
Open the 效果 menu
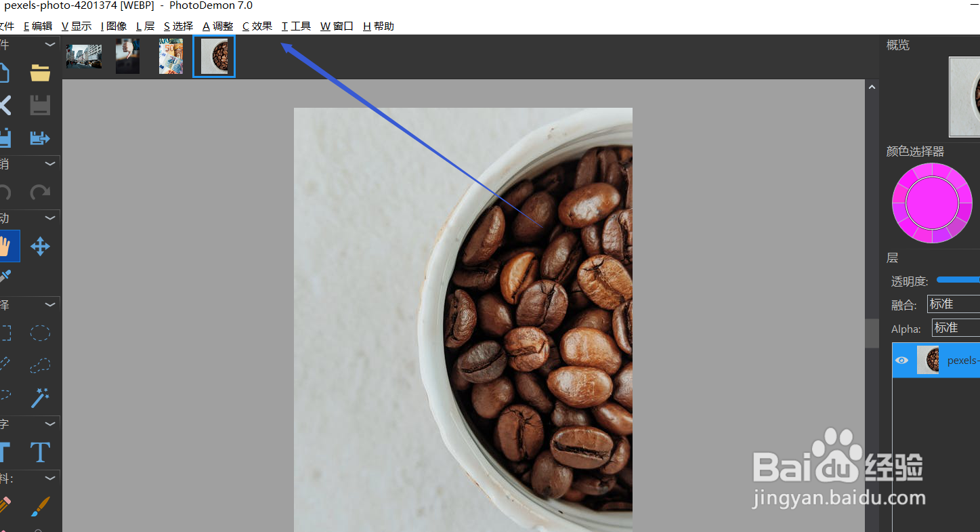pyautogui.click(x=257, y=26)
